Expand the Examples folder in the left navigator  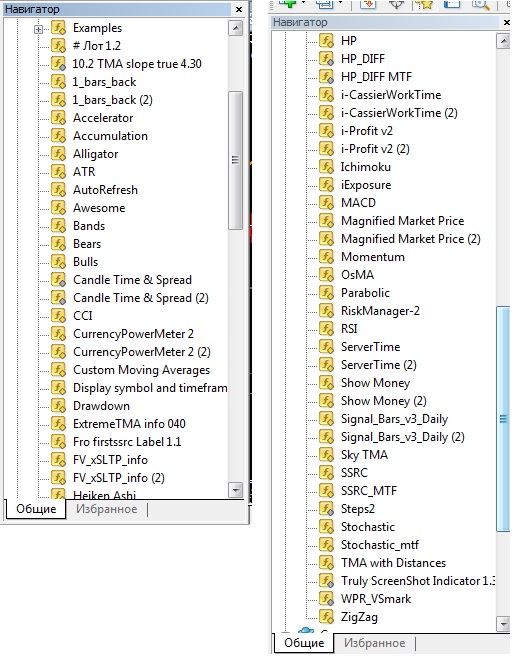point(38,29)
